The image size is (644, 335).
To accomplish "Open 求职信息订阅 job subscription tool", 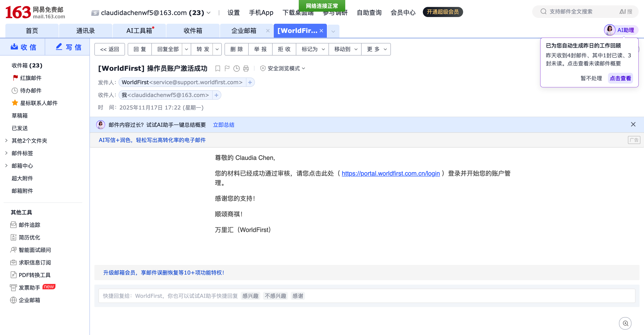I will pos(30,262).
